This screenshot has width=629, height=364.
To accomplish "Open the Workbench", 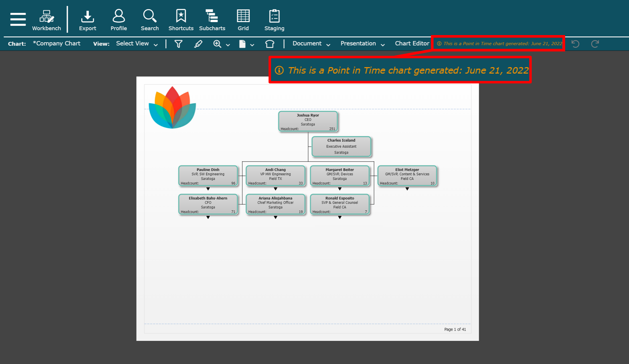I will click(x=46, y=20).
